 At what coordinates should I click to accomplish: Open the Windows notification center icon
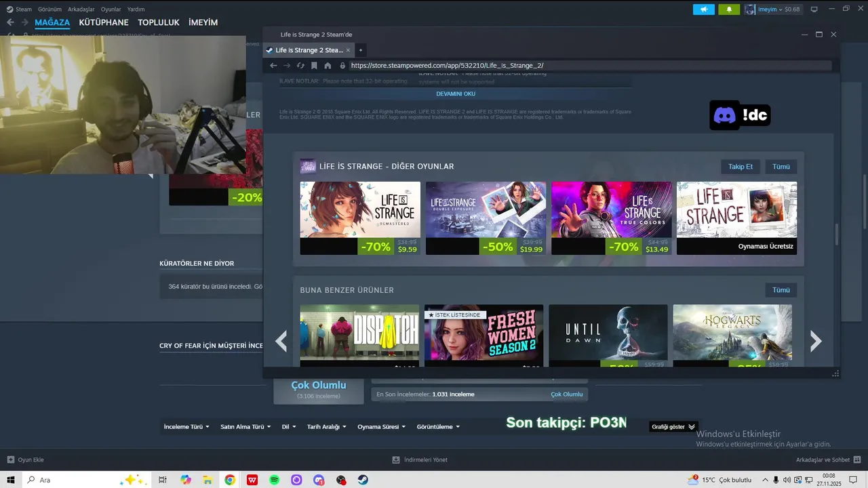pos(854,480)
